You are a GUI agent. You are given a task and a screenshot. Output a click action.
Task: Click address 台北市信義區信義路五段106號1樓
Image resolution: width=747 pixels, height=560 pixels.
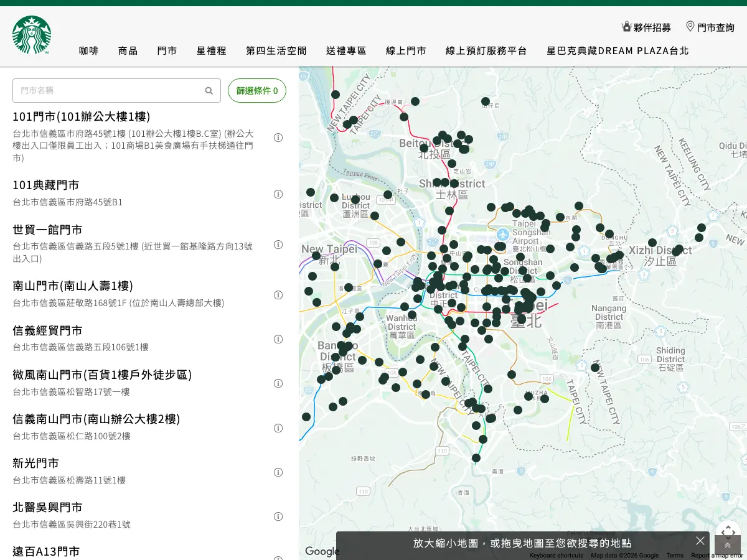click(81, 347)
